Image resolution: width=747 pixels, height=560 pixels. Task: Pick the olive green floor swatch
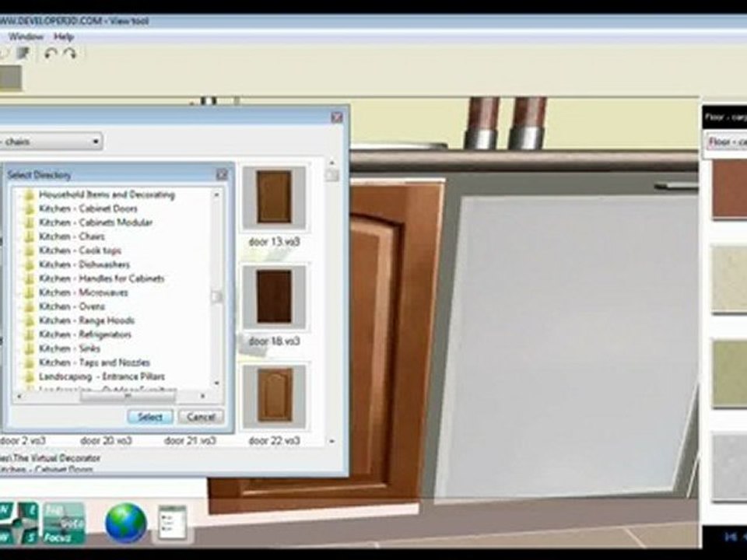point(729,373)
